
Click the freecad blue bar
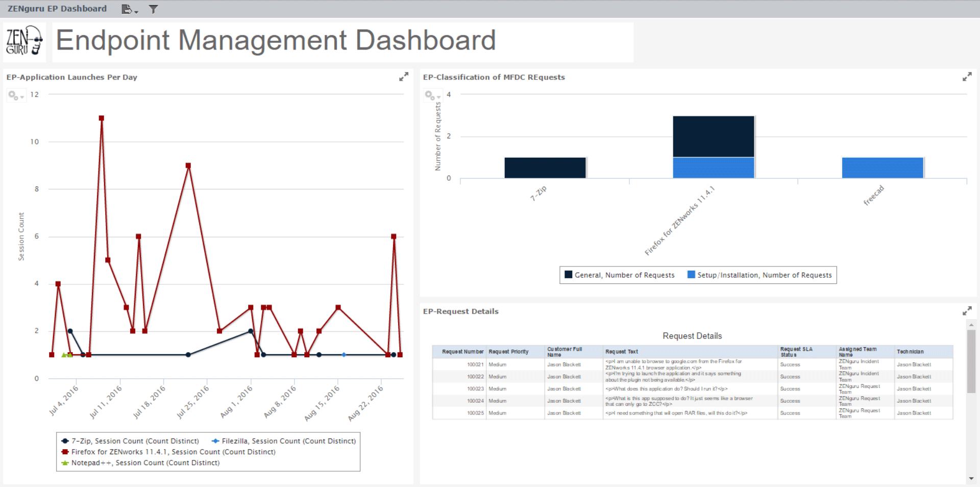(883, 167)
